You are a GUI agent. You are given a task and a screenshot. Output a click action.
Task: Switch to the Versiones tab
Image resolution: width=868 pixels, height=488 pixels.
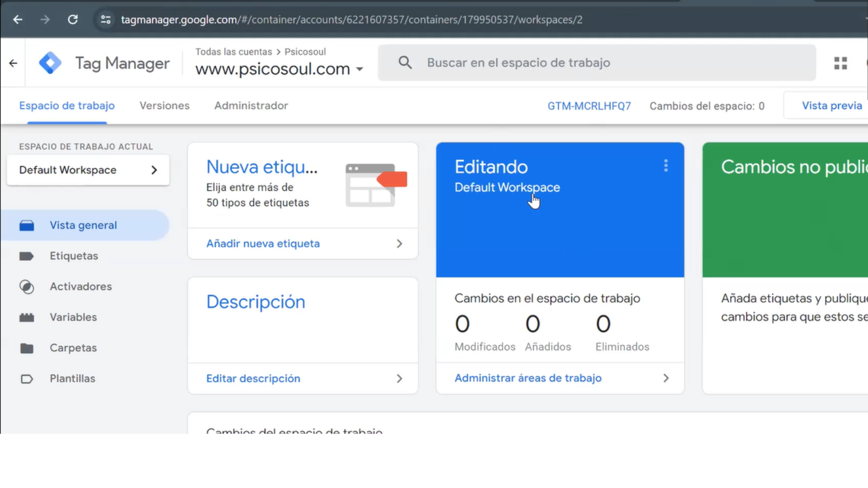point(164,106)
